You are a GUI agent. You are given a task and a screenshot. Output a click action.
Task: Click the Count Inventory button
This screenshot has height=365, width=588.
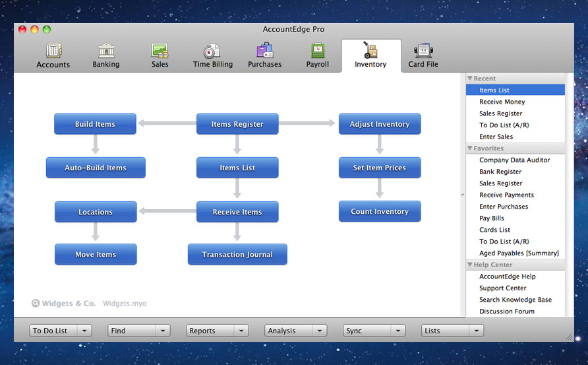(380, 211)
